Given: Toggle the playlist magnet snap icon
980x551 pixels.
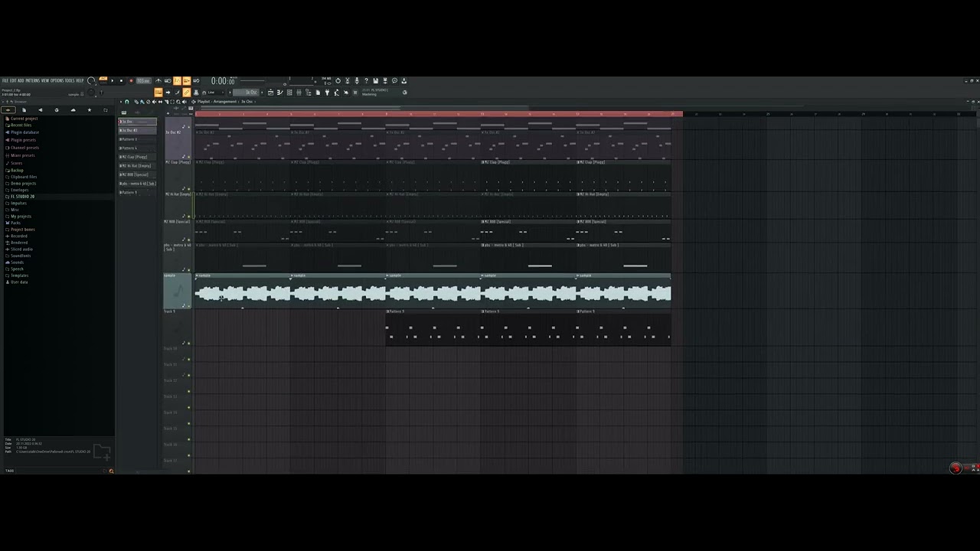Looking at the screenshot, I should [x=127, y=102].
